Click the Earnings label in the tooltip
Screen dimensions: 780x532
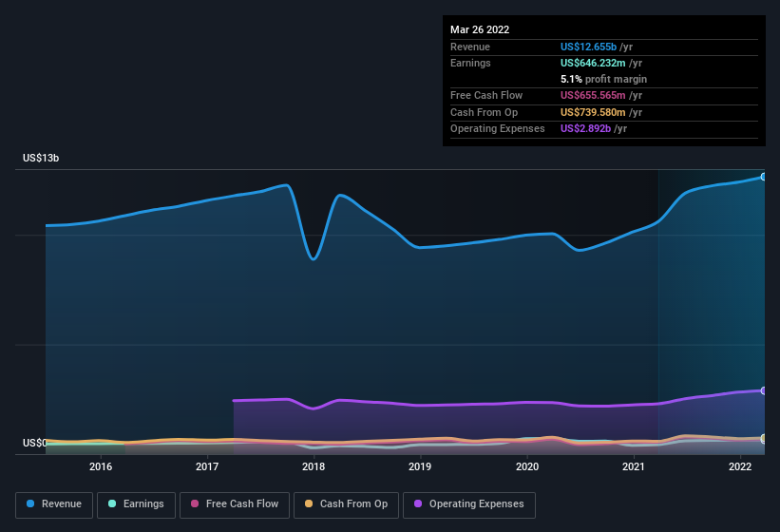[x=470, y=63]
